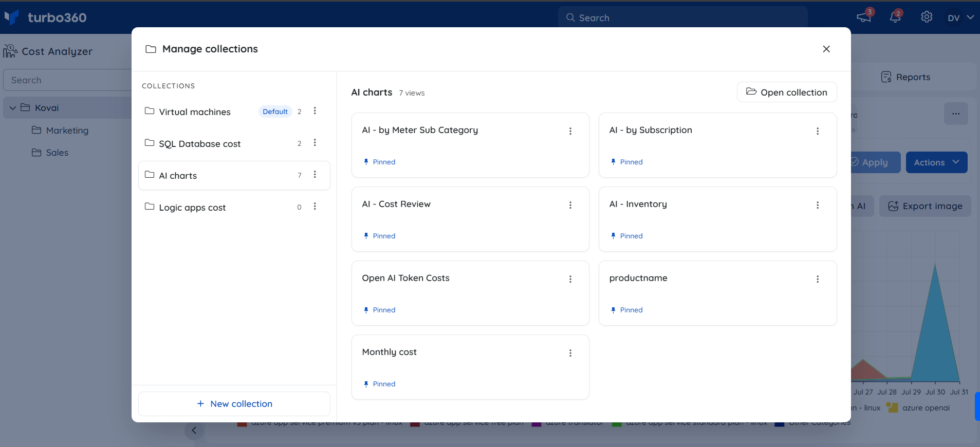Unpin the AI - Inventory view
The width and height of the screenshot is (980, 447).
(626, 236)
